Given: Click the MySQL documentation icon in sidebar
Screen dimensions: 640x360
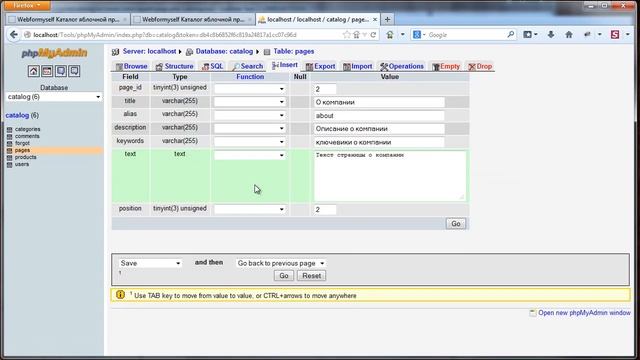Looking at the screenshot, I should click(74, 71).
